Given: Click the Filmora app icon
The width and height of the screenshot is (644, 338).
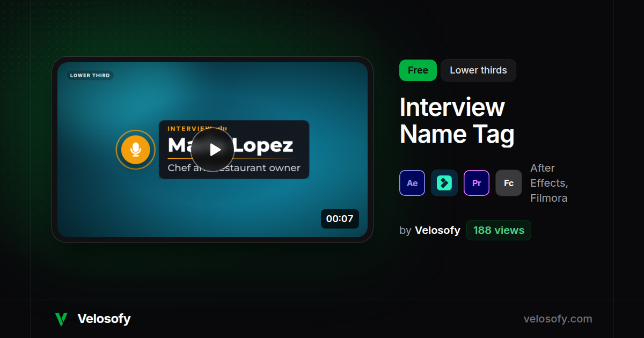Looking at the screenshot, I should coord(444,183).
